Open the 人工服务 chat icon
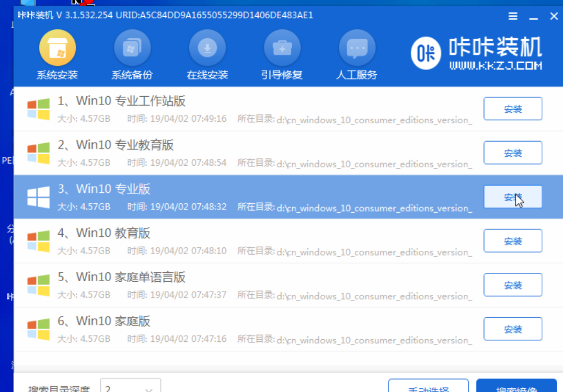Image resolution: width=563 pixels, height=392 pixels. [x=357, y=49]
